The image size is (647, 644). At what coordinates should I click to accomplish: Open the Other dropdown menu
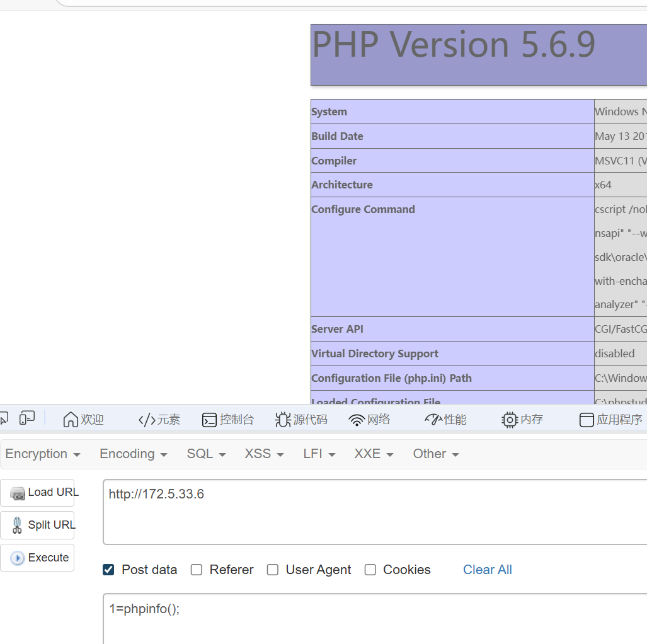436,454
